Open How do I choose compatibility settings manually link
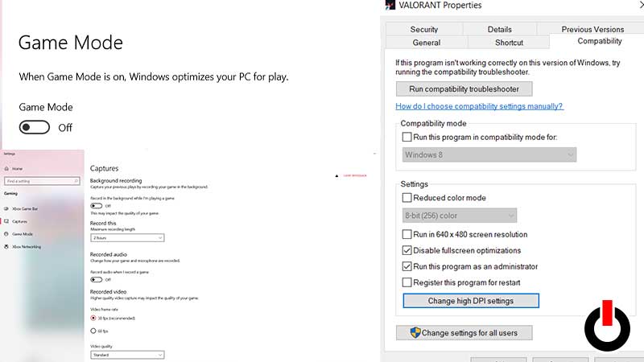 point(479,106)
